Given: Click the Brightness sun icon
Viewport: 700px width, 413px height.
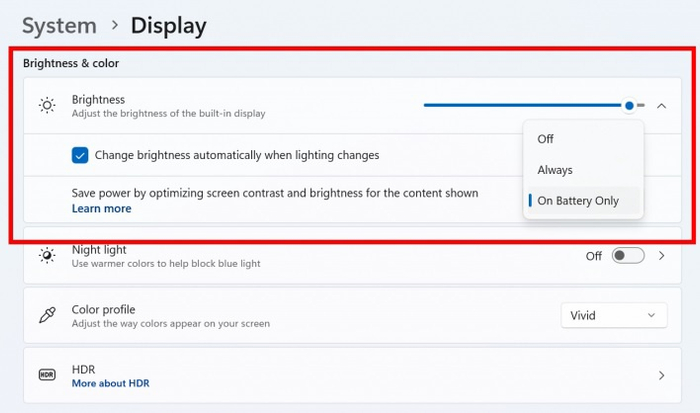Looking at the screenshot, I should pos(47,105).
